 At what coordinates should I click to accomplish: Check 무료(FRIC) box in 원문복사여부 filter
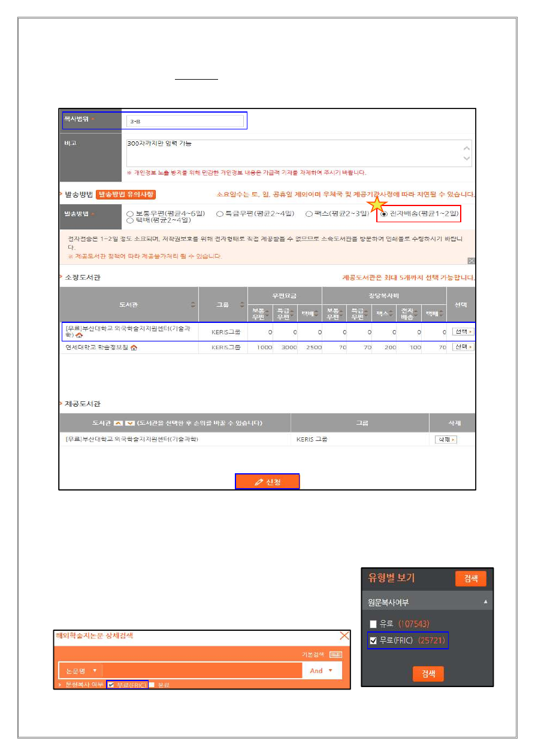coord(373,641)
